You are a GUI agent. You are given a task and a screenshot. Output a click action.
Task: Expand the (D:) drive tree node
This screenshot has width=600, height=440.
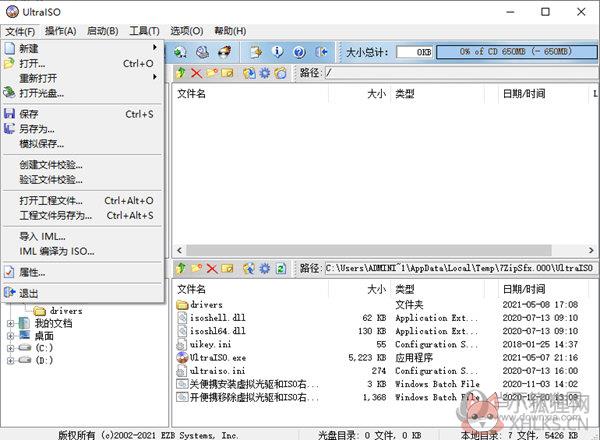10,360
